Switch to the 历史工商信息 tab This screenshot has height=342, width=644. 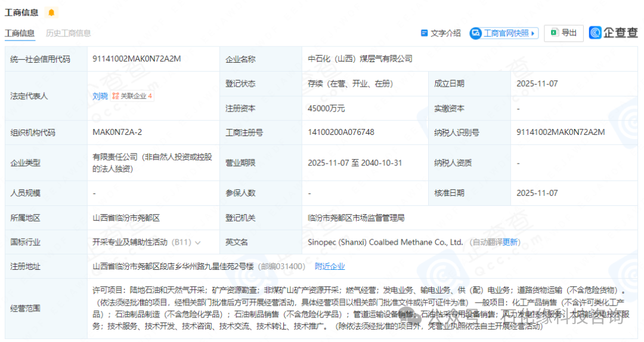[69, 33]
